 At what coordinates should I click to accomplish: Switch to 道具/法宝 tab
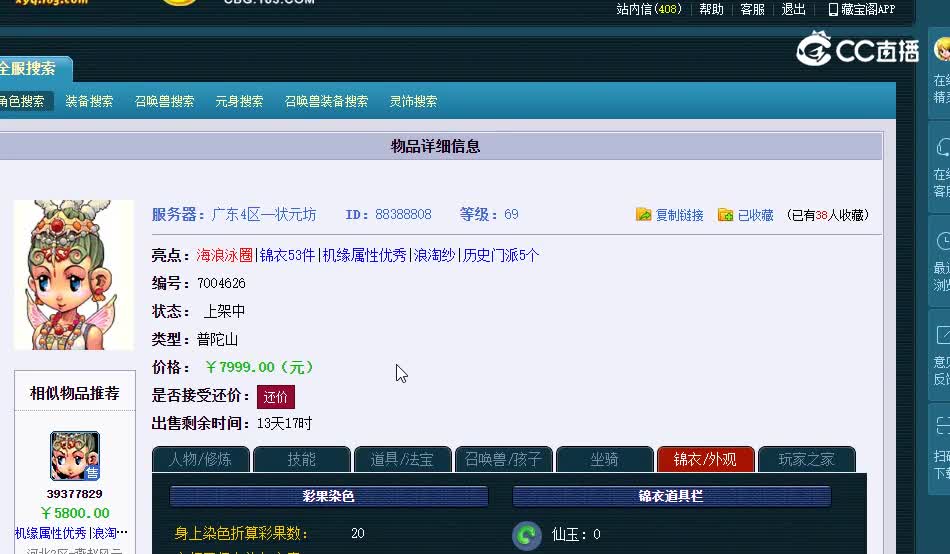[402, 459]
